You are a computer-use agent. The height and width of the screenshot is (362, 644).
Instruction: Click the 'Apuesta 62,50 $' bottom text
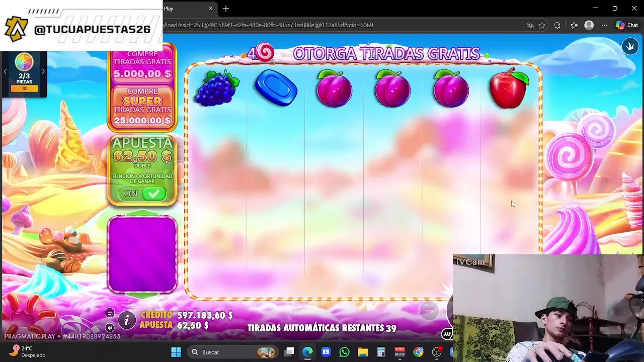(174, 325)
